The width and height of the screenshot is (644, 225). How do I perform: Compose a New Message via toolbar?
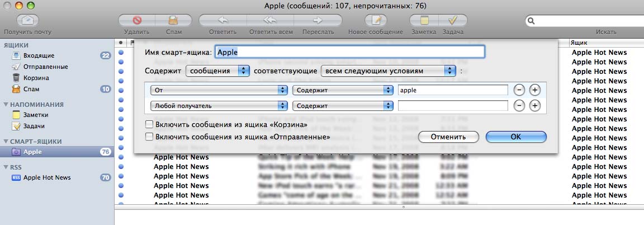376,21
